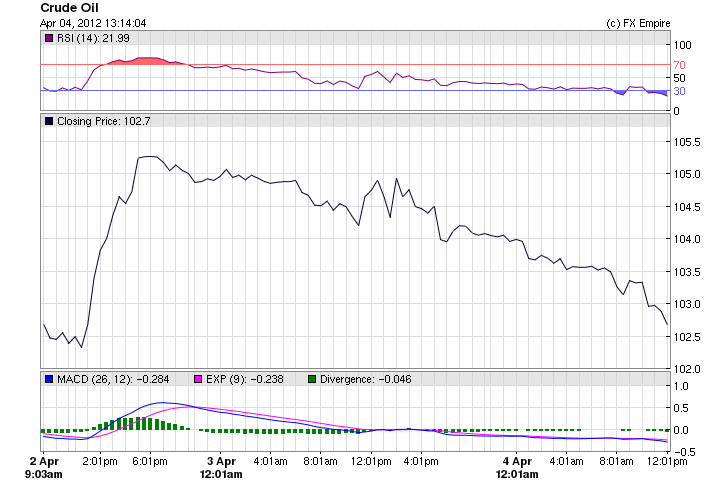This screenshot has height=487, width=710.
Task: Click the magenta EXP (9) legend swatch
Action: pyautogui.click(x=198, y=379)
